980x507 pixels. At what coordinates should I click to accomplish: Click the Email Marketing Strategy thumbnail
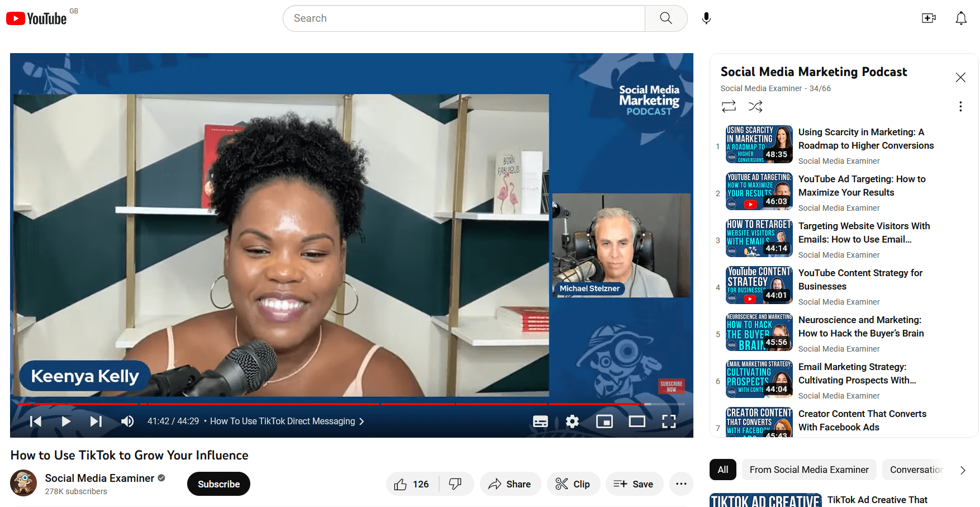coord(759,379)
